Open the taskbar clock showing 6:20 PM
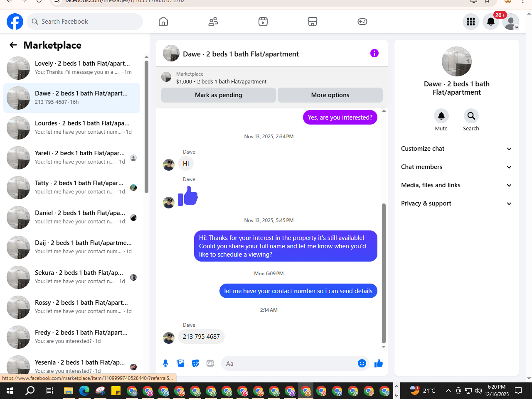This screenshot has height=399, width=532. click(497, 391)
